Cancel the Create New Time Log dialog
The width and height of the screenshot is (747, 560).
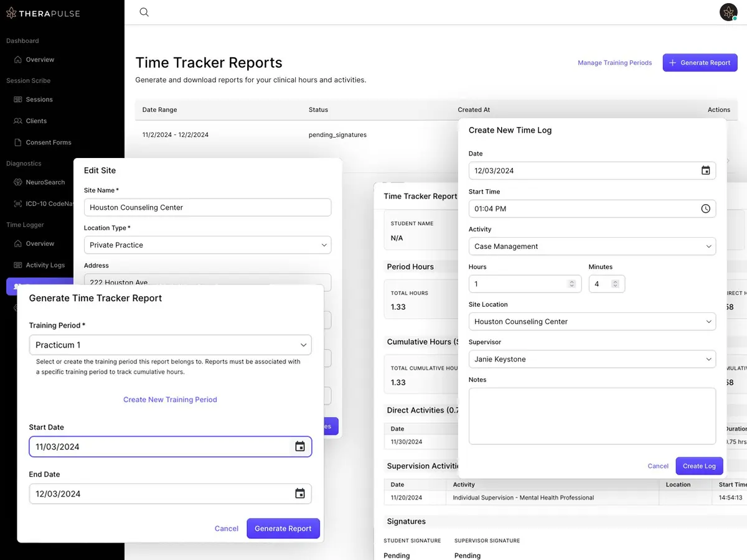click(658, 466)
